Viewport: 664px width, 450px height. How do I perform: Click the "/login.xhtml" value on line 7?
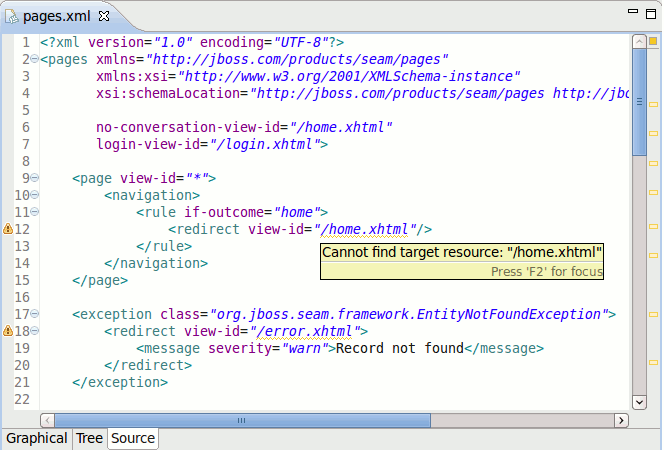click(267, 144)
